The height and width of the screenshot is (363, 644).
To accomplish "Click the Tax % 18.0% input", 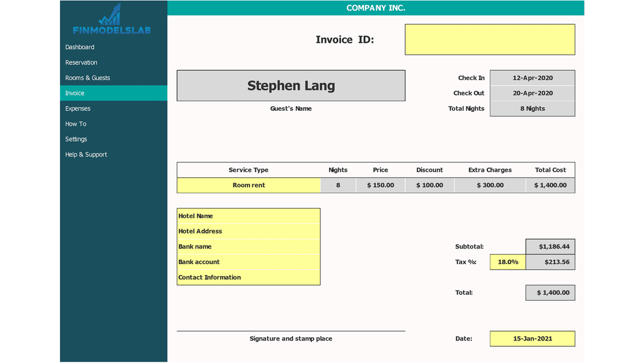I will coord(508,262).
